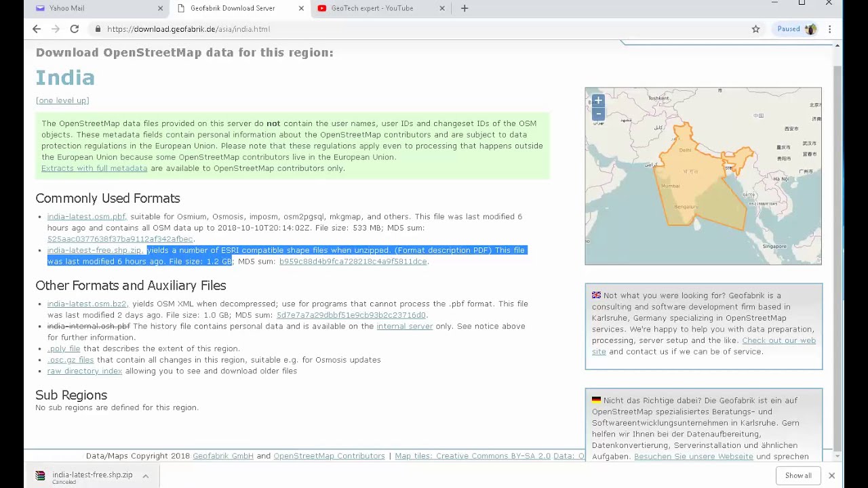Open the pbf MD5 sum link
The image size is (868, 488).
pyautogui.click(x=121, y=239)
